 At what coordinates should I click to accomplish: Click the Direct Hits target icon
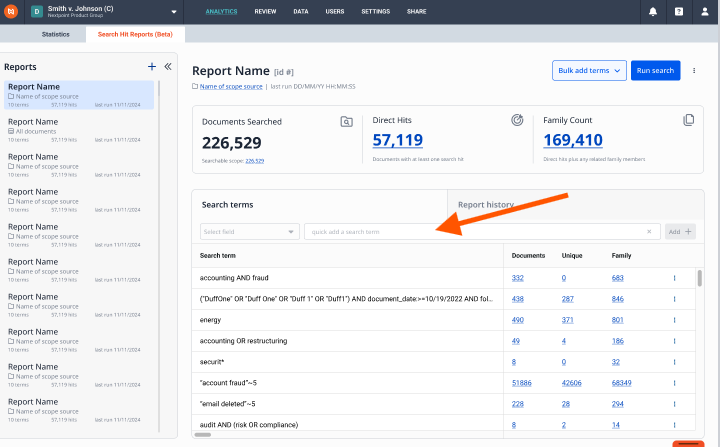(x=517, y=120)
